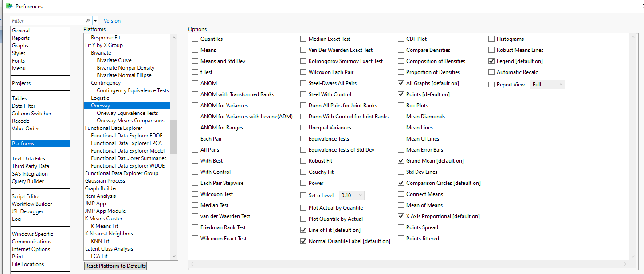Image resolution: width=644 pixels, height=274 pixels.
Task: Pick Graph Builder in the Platforms list
Action: click(x=101, y=188)
